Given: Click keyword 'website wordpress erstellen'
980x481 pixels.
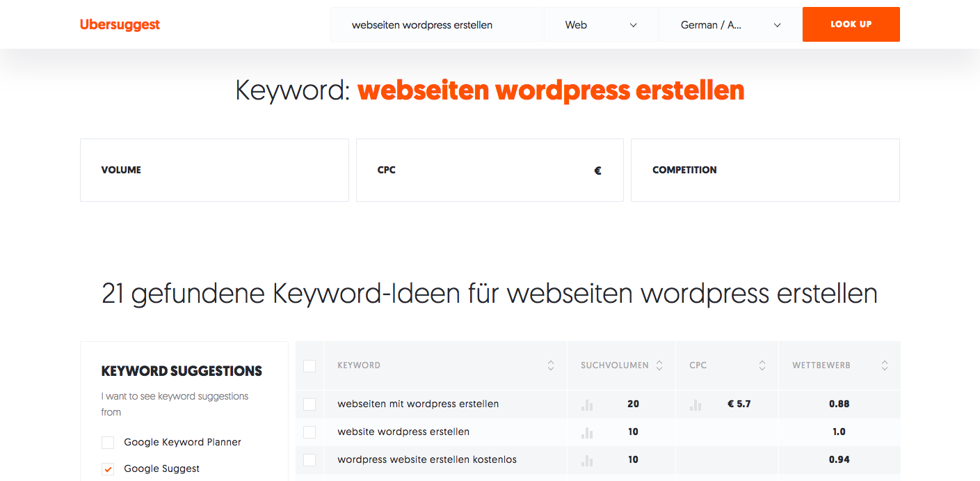Looking at the screenshot, I should 403,432.
